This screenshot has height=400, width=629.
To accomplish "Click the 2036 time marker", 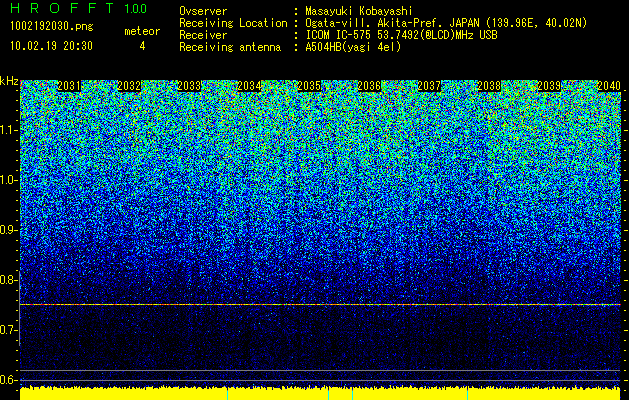I will [x=369, y=86].
